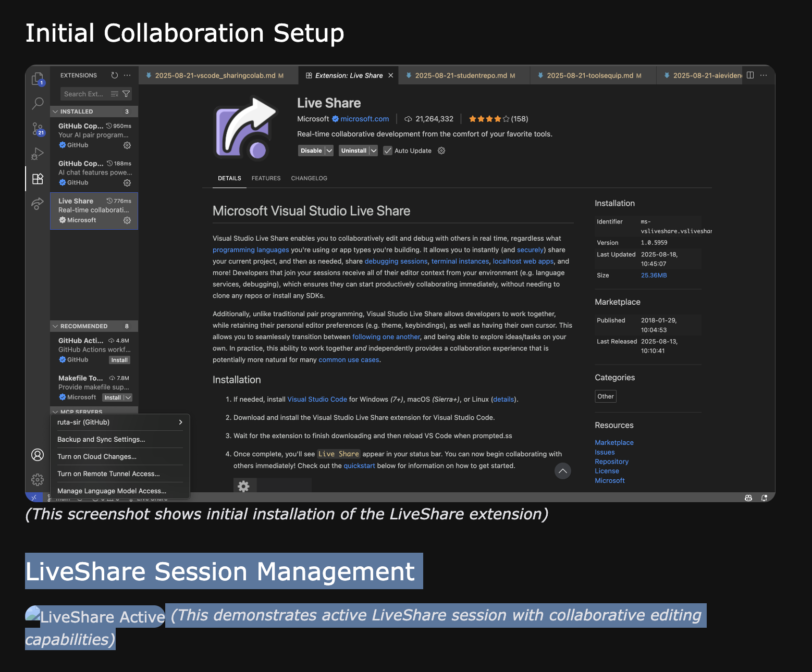Open the Repository resource link
The width and height of the screenshot is (812, 672).
(611, 462)
